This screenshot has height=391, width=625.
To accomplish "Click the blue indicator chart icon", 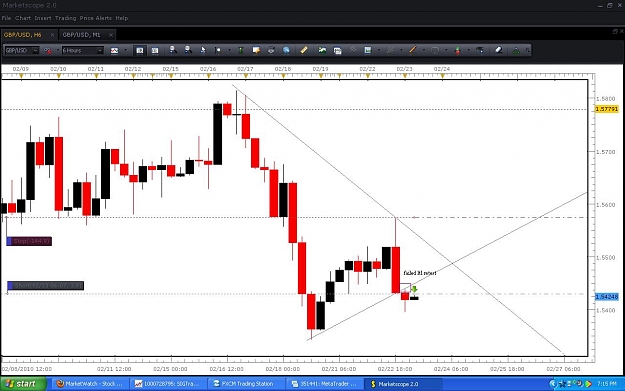I will click(368, 50).
